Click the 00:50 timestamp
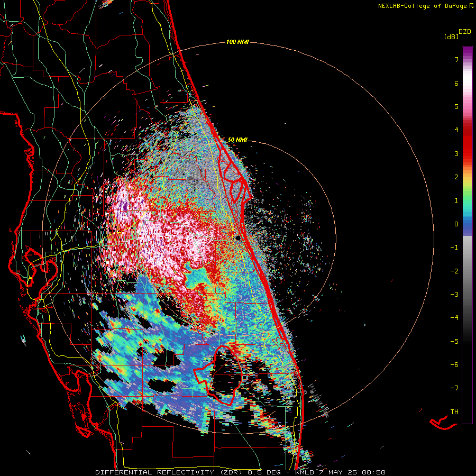The height and width of the screenshot is (476, 476). click(x=375, y=472)
